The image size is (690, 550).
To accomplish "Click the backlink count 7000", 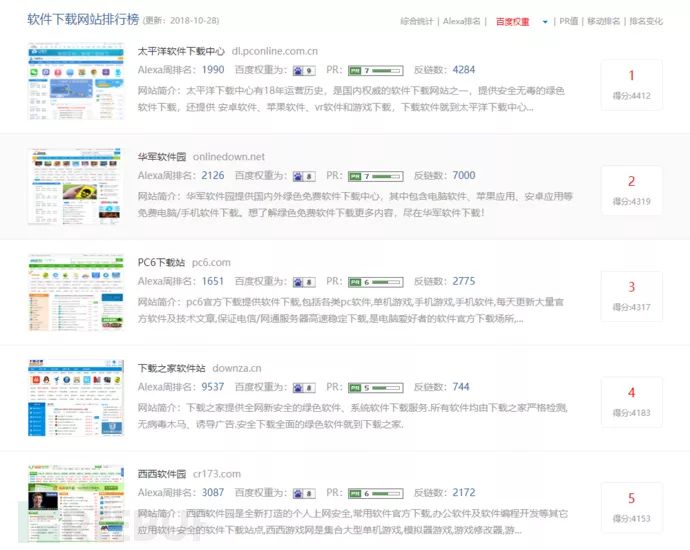I will click(x=464, y=176).
